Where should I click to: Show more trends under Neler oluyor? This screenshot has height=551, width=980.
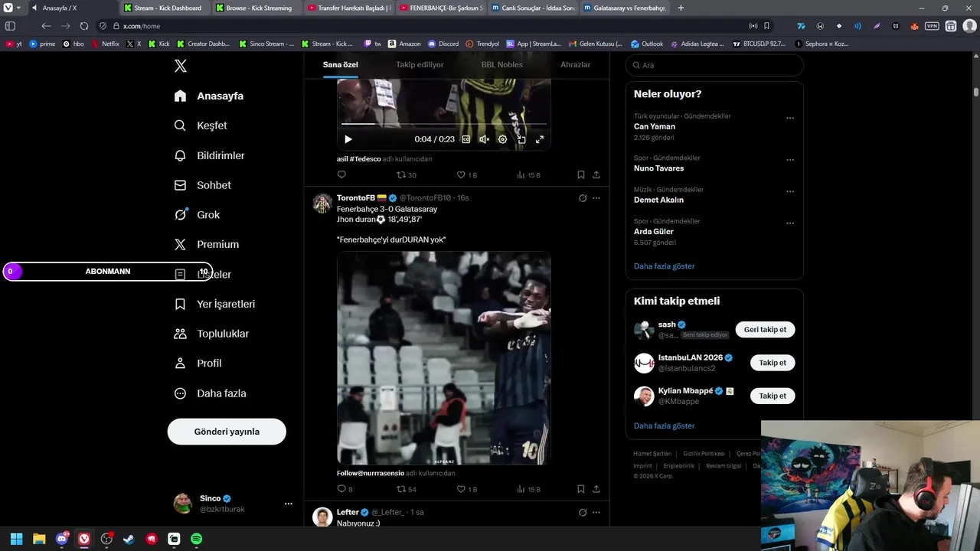664,266
